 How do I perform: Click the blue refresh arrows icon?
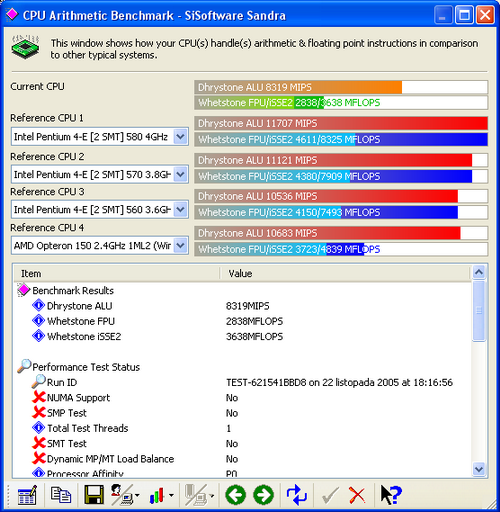[x=296, y=495]
